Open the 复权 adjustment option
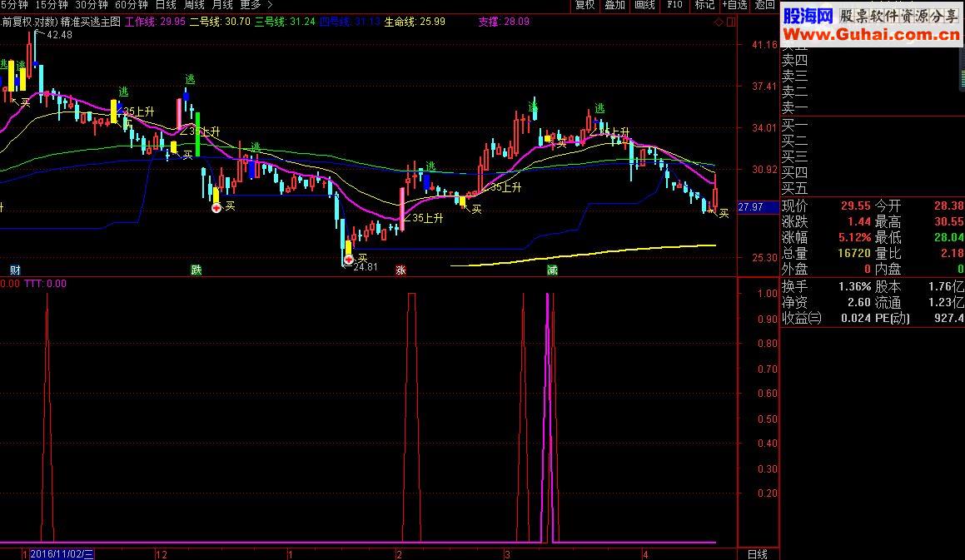The width and height of the screenshot is (965, 560). [584, 5]
